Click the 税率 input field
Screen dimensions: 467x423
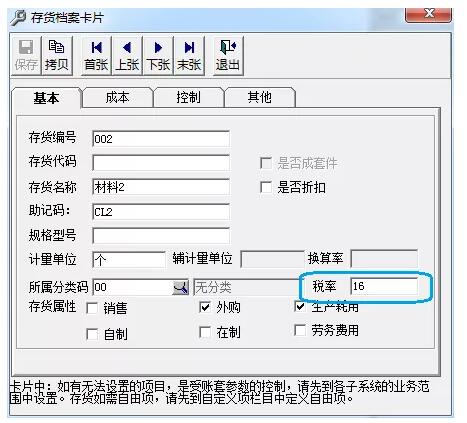(384, 286)
